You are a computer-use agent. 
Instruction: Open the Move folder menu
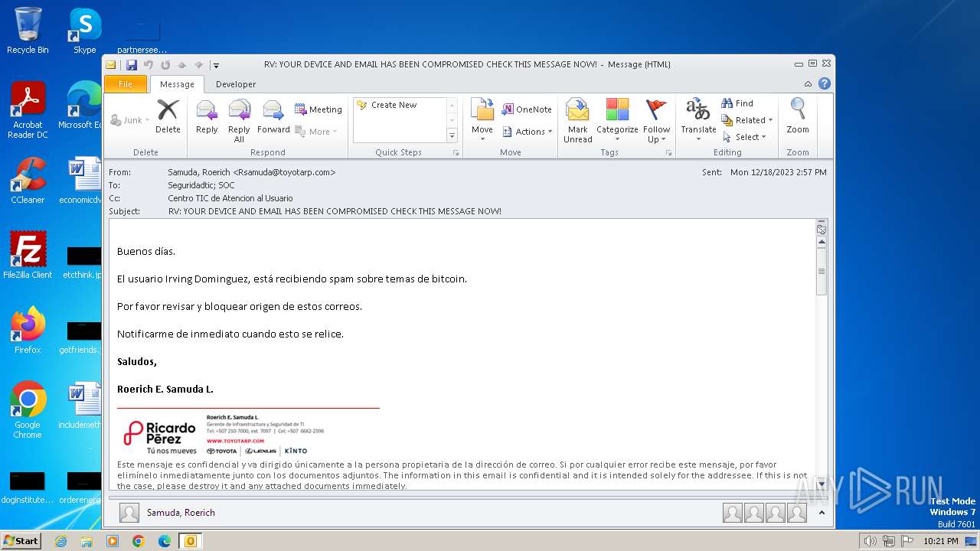[x=482, y=119]
